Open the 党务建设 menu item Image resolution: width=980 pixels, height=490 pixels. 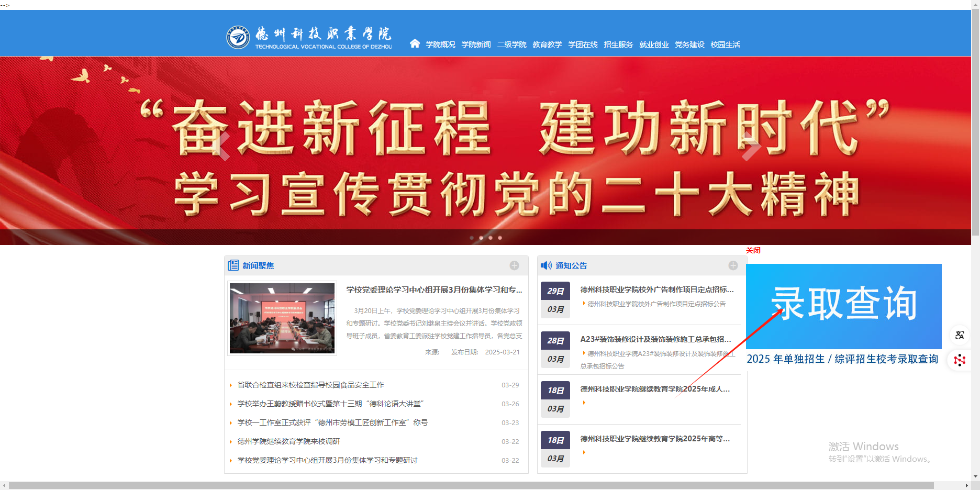(x=690, y=44)
